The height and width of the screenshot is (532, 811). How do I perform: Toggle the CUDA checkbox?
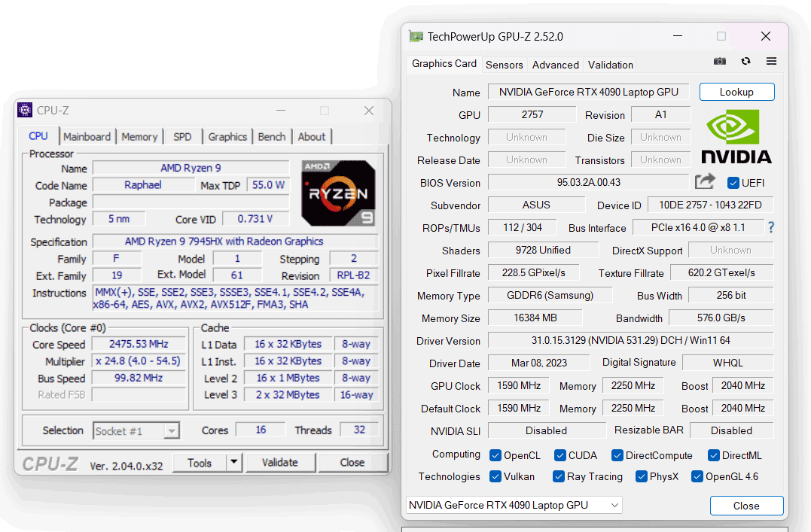[x=560, y=455]
